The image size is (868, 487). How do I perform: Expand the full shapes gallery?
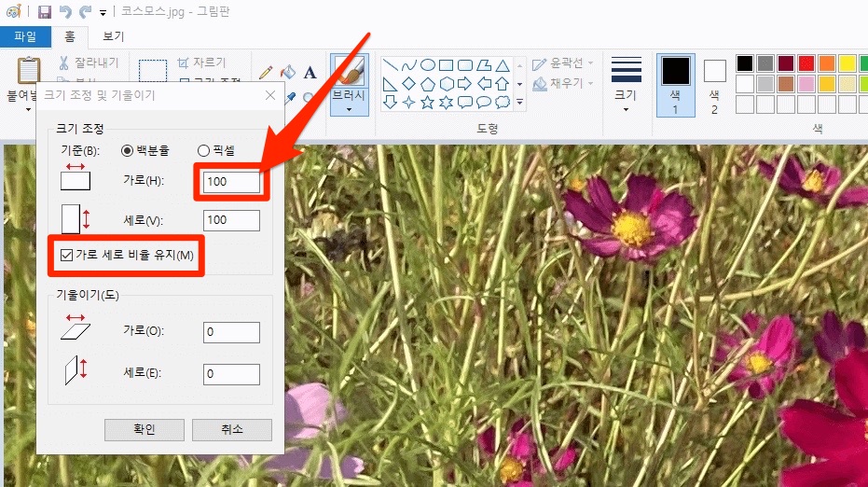pos(519,102)
